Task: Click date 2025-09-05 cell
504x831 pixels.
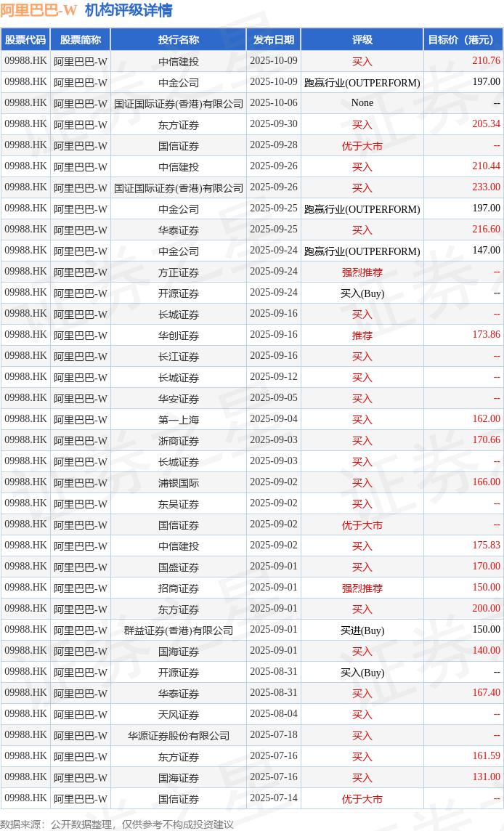Action: pos(274,398)
